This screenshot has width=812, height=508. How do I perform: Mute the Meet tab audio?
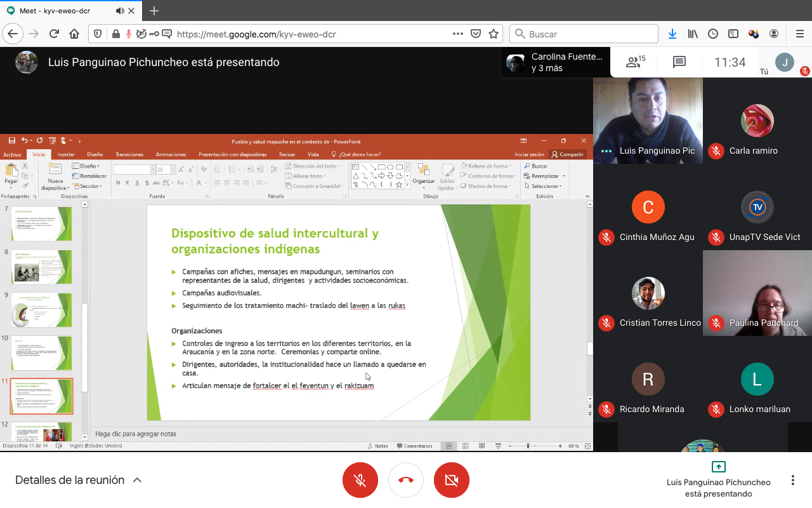tap(121, 11)
